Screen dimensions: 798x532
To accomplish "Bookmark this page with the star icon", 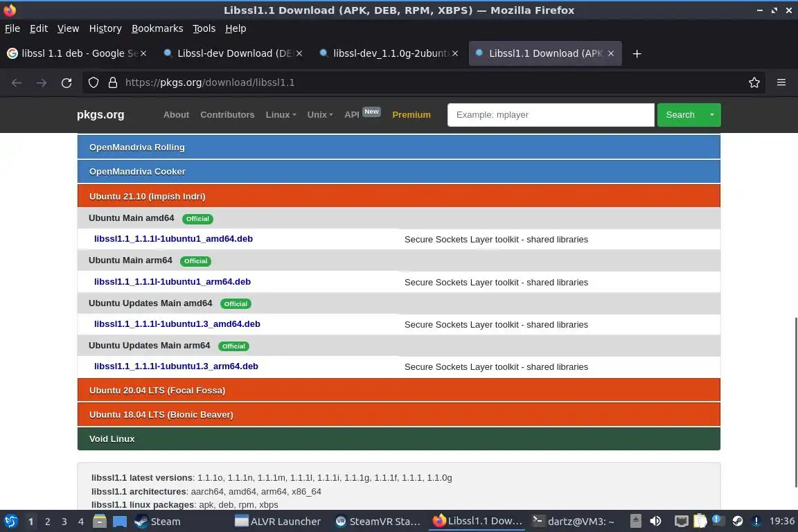I will [754, 82].
